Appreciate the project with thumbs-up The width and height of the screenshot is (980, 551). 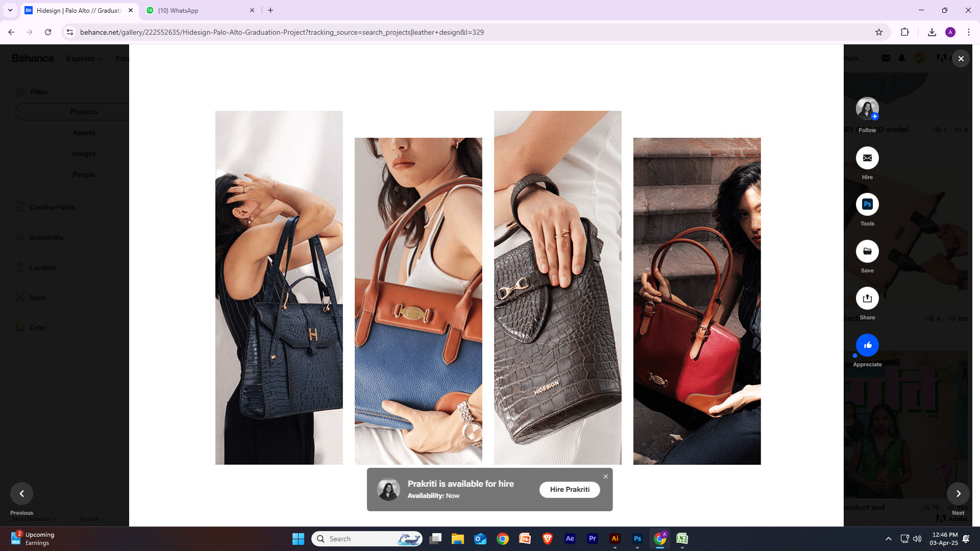tap(867, 345)
